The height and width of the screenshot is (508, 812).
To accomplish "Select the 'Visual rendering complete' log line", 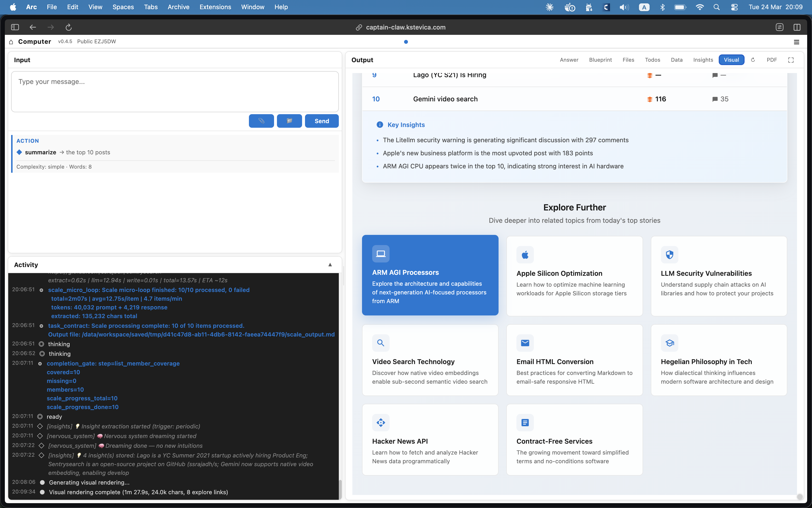I will [x=138, y=492].
